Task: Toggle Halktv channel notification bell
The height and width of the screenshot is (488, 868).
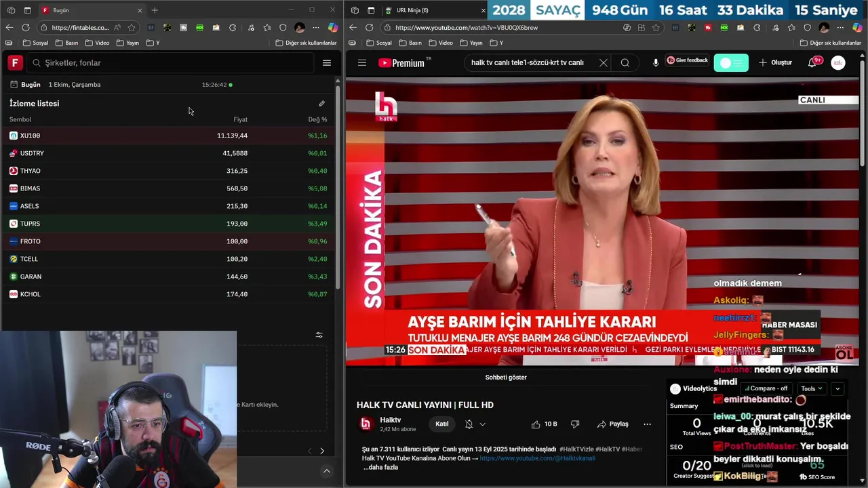Action: [469, 424]
